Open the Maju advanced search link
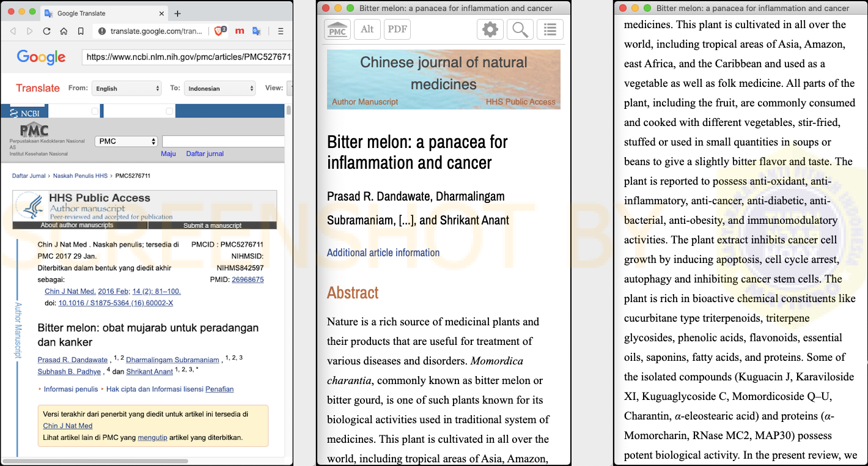Image resolution: width=868 pixels, height=466 pixels. [168, 153]
